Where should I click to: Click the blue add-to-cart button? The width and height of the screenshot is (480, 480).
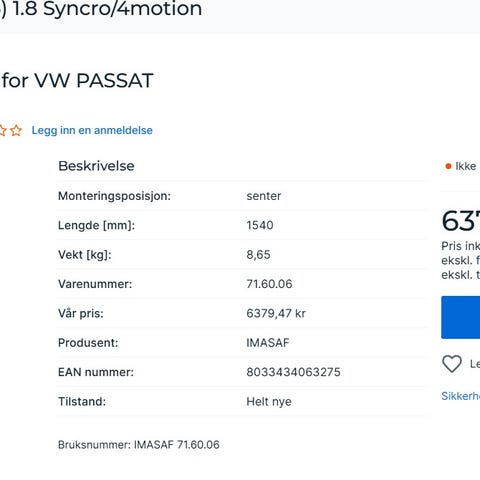[x=461, y=317]
